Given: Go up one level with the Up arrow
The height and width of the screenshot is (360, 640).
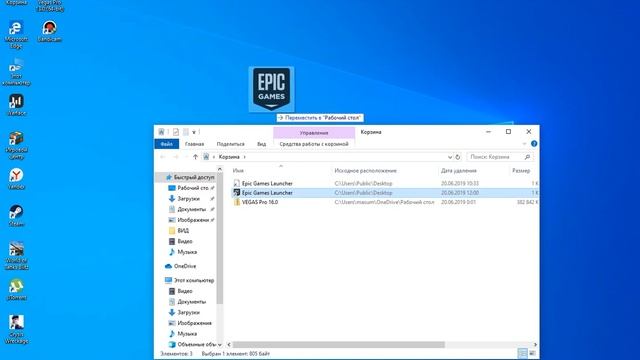Looking at the screenshot, I should click(x=195, y=157).
